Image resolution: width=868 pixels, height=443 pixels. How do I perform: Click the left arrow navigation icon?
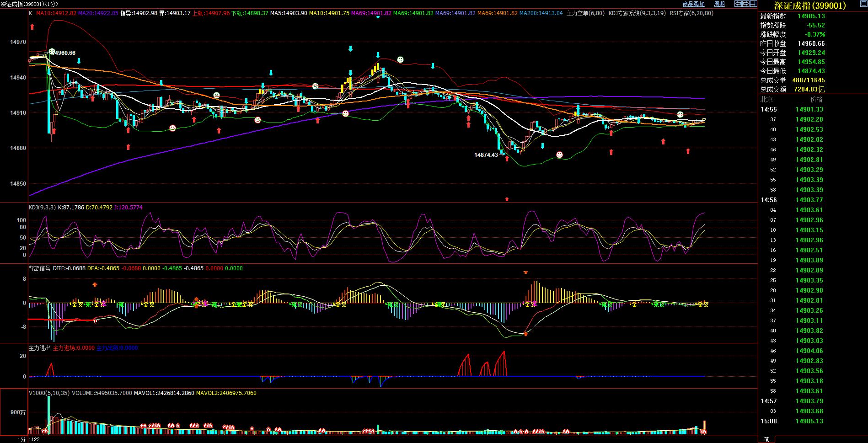tap(738, 4)
